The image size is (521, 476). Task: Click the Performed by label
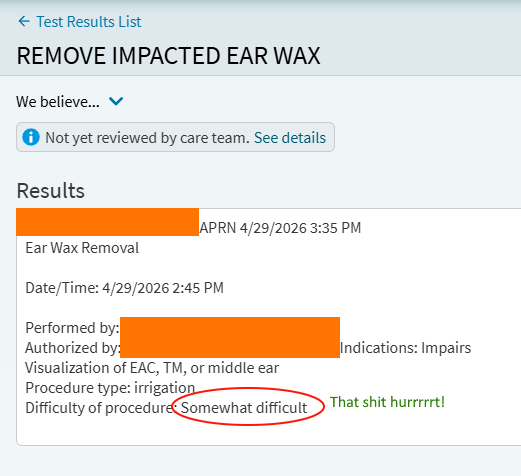(72, 328)
